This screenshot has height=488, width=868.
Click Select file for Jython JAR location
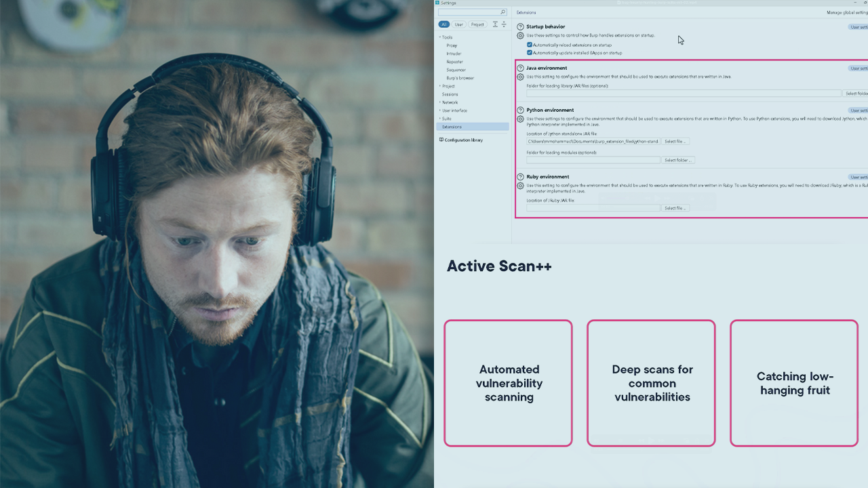675,142
